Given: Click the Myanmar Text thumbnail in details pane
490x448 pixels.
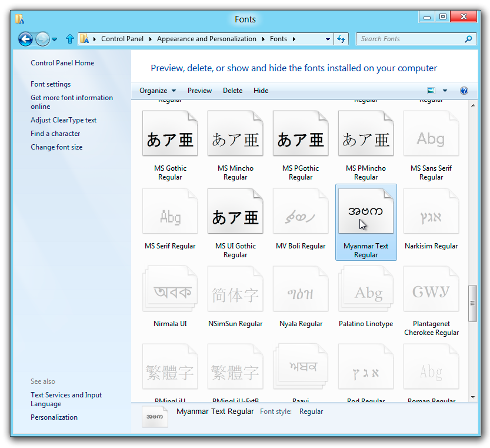Looking at the screenshot, I should (155, 416).
